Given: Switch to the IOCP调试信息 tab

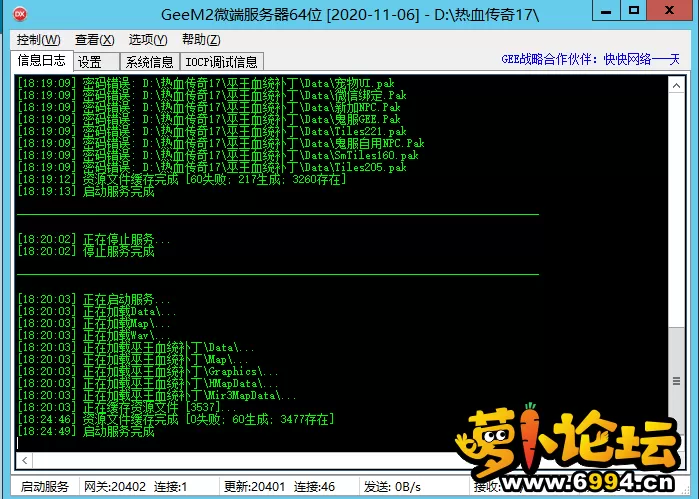Looking at the screenshot, I should [x=222, y=62].
